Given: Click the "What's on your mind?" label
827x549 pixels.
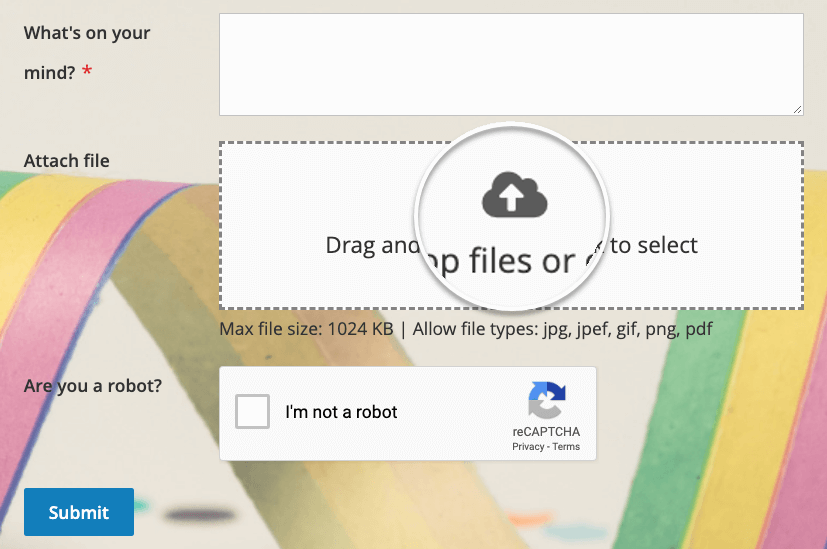Looking at the screenshot, I should (x=87, y=52).
